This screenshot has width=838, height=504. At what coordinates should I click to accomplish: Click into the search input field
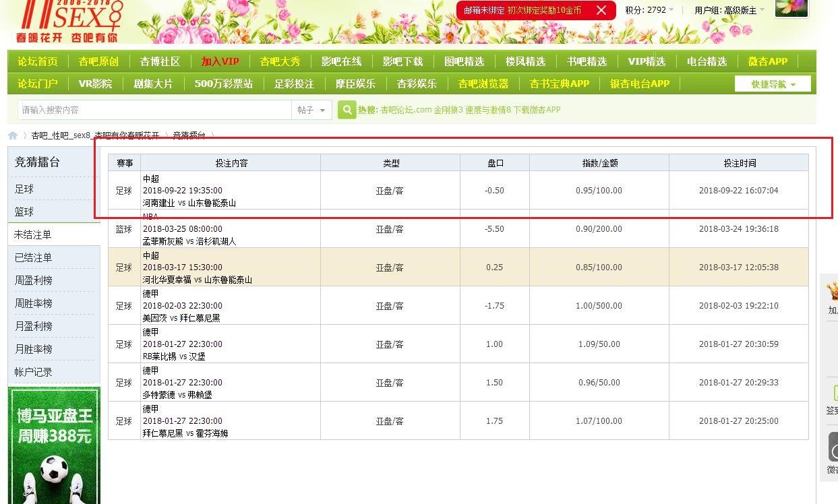(155, 110)
